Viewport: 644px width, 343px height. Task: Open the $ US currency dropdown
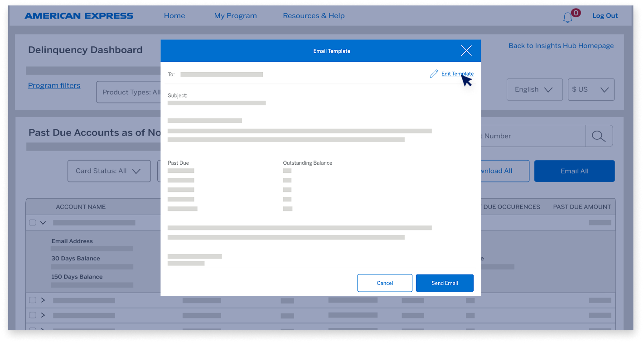click(x=591, y=89)
